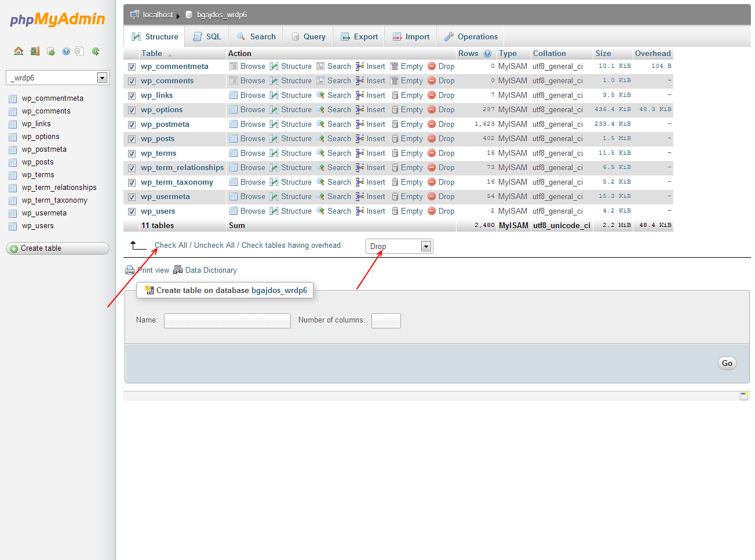Click the Data Dictionary icon
Image resolution: width=755 pixels, height=560 pixels.
pos(178,270)
